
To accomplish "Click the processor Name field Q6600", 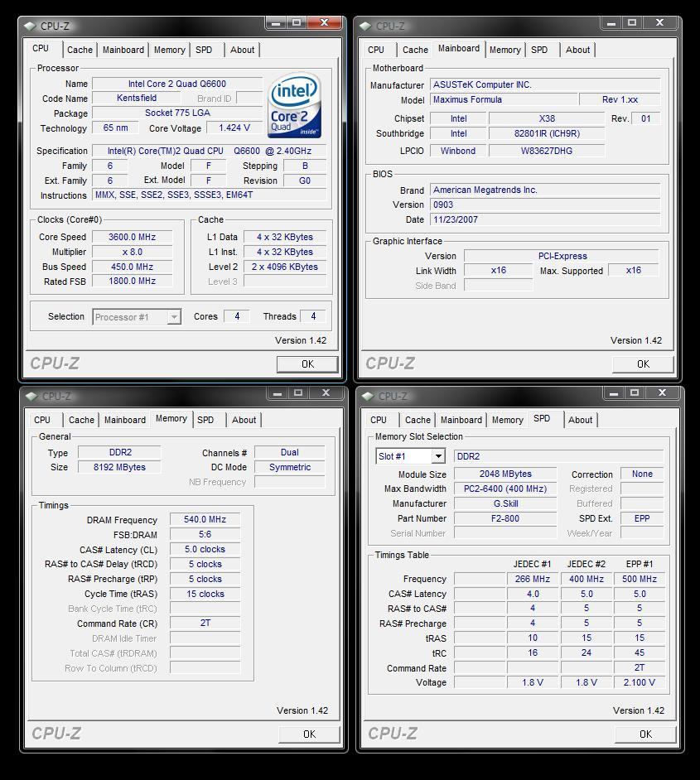I will click(177, 84).
